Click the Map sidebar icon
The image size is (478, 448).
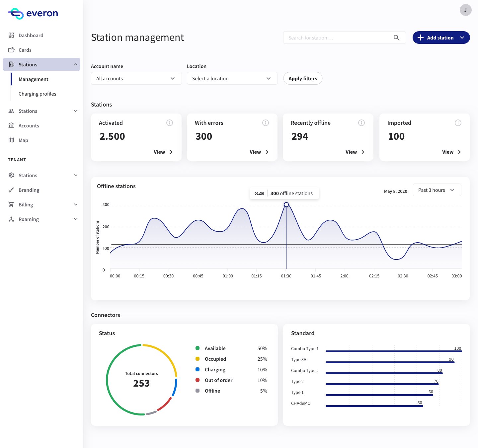(11, 140)
